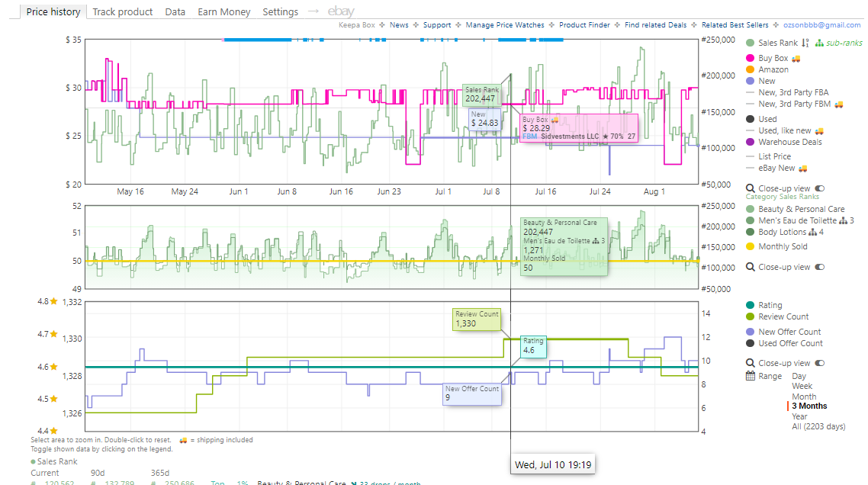Click the Buy Box shipping truck icon
The width and height of the screenshot is (868, 485).
point(796,59)
